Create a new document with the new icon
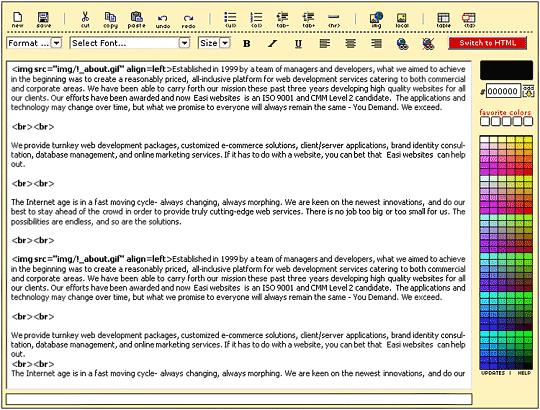The image size is (540, 410). coord(17,20)
